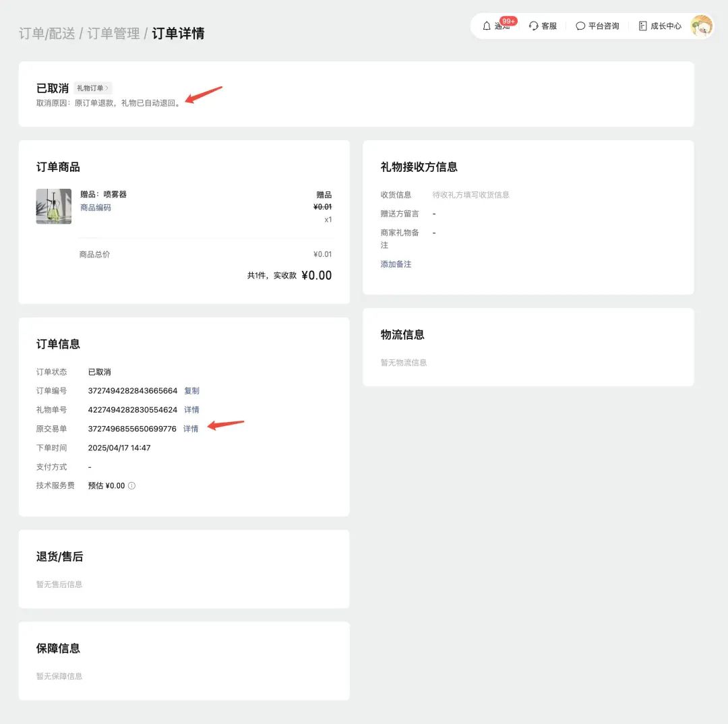
Task: Open 原交易单 详情 link
Action: click(x=191, y=428)
